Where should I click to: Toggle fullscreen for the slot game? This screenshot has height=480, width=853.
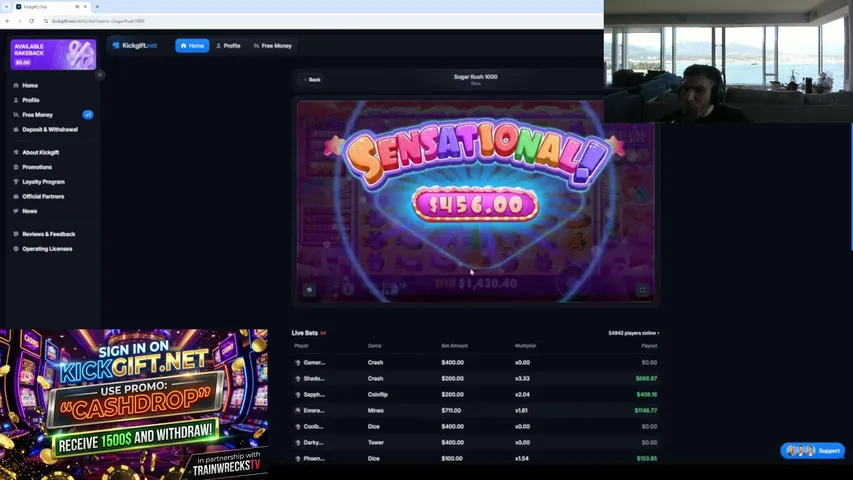point(642,290)
